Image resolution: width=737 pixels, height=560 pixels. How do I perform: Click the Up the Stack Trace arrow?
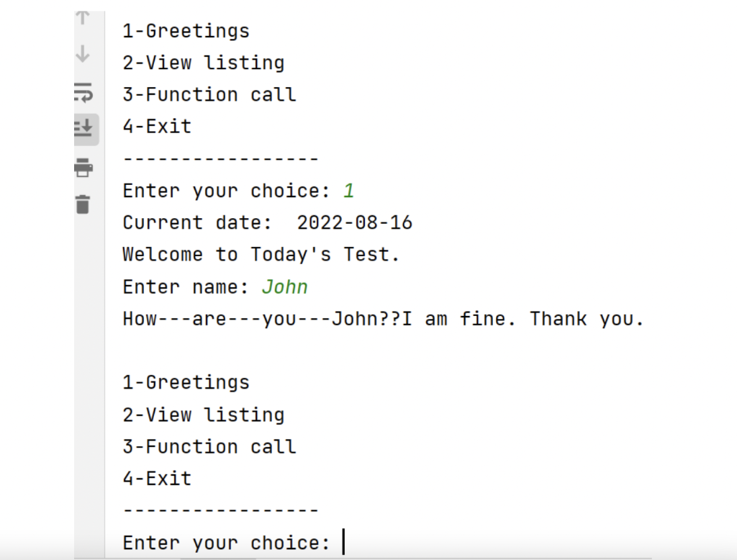pyautogui.click(x=83, y=17)
